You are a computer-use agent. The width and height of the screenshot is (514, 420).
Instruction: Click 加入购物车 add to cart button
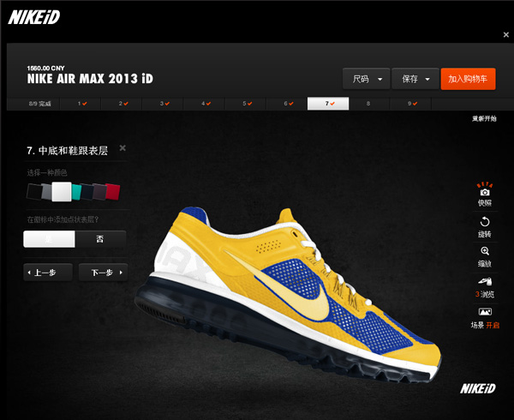468,79
